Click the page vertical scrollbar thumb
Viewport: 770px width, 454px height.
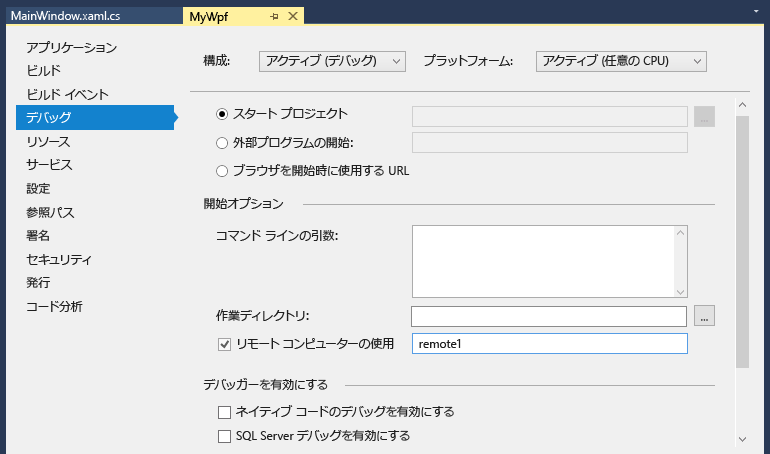pyautogui.click(x=742, y=241)
